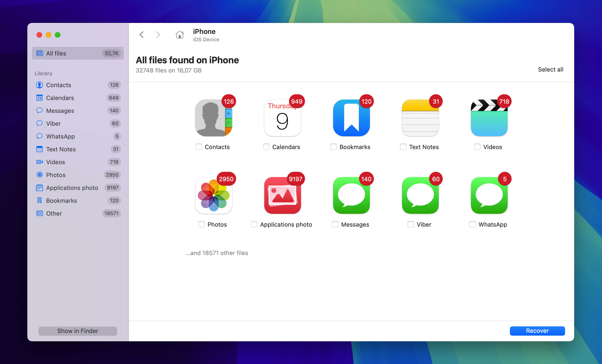Click the red 2950 badge on Photos

pyautogui.click(x=226, y=179)
